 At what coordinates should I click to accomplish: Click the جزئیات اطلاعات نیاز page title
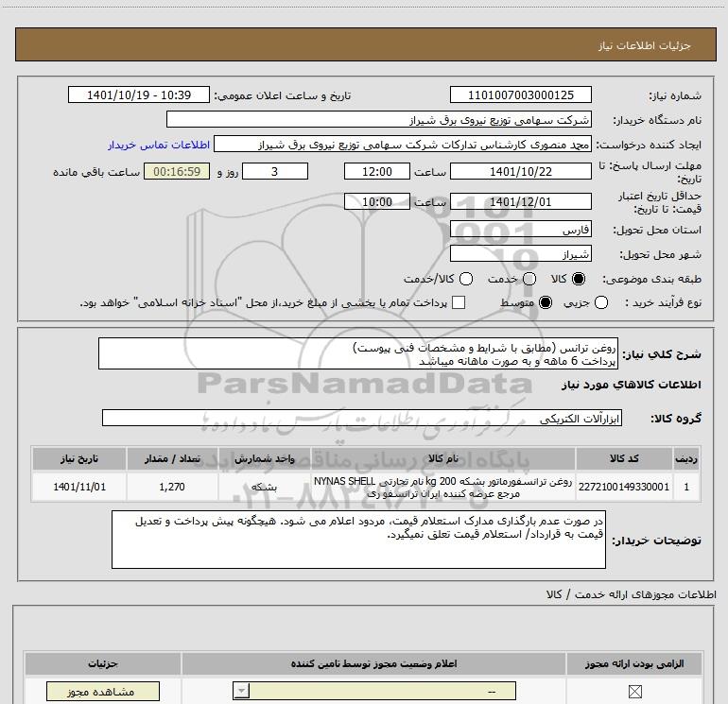click(x=644, y=45)
